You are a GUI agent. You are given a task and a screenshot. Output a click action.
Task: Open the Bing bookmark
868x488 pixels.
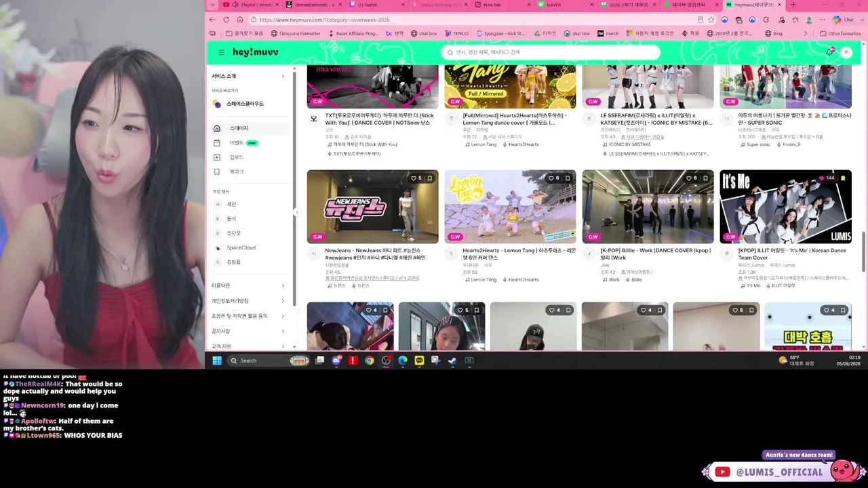[773, 33]
